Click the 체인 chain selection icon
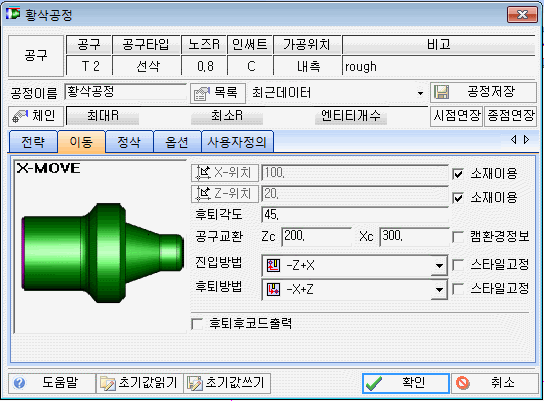544x401 pixels. tap(20, 116)
